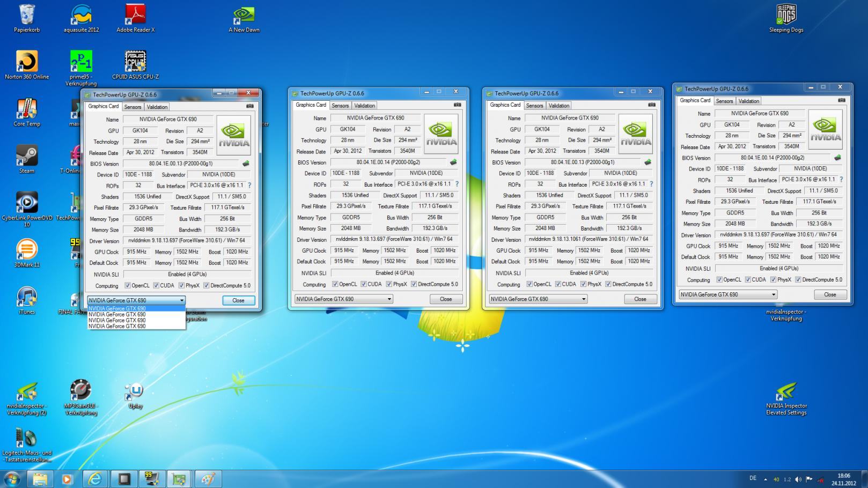Toggle CUDA checkbox in leftmost GPU-Z window
Viewport: 868px width, 488px height.
tap(156, 286)
